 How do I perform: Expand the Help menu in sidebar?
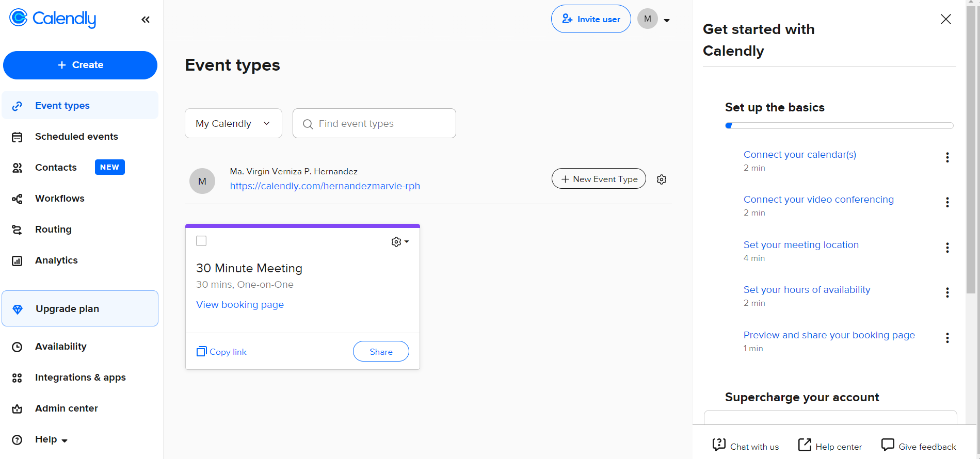[x=51, y=439]
